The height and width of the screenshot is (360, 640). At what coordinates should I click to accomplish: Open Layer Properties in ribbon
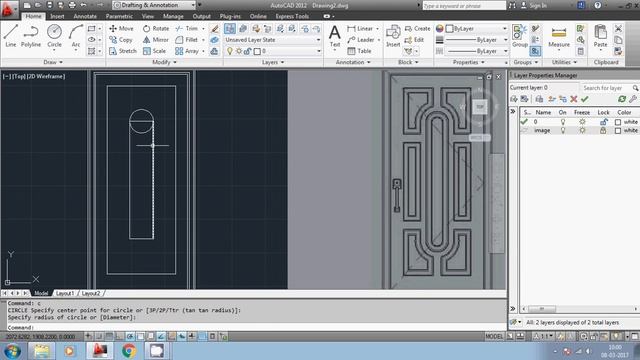tap(230, 29)
